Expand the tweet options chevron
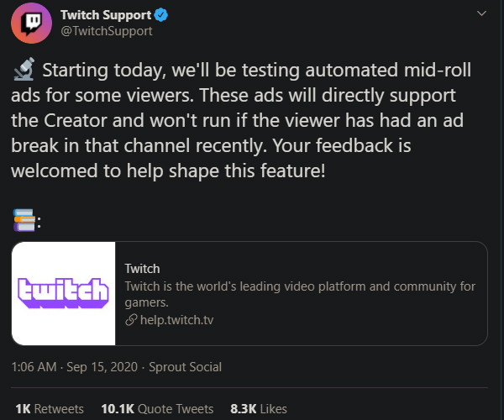The image size is (504, 420). (481, 13)
